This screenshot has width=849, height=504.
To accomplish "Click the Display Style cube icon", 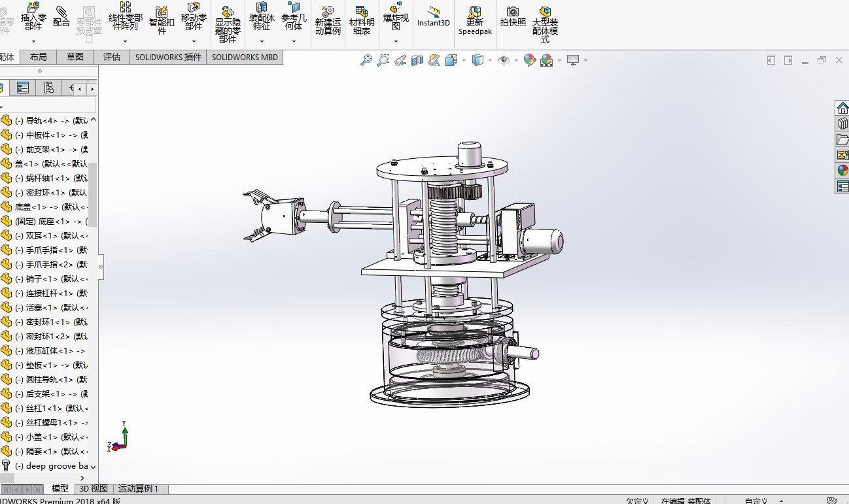I will [478, 60].
